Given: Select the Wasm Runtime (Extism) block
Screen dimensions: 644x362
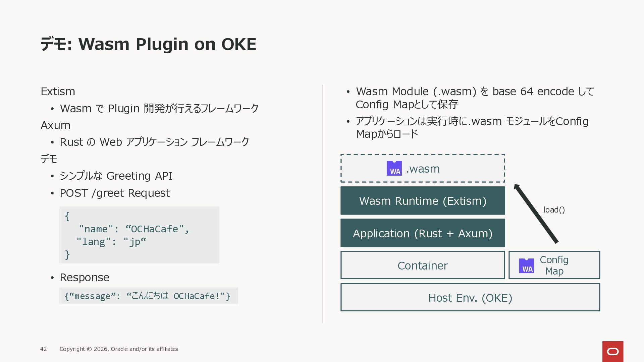Looking at the screenshot, I should point(423,201).
